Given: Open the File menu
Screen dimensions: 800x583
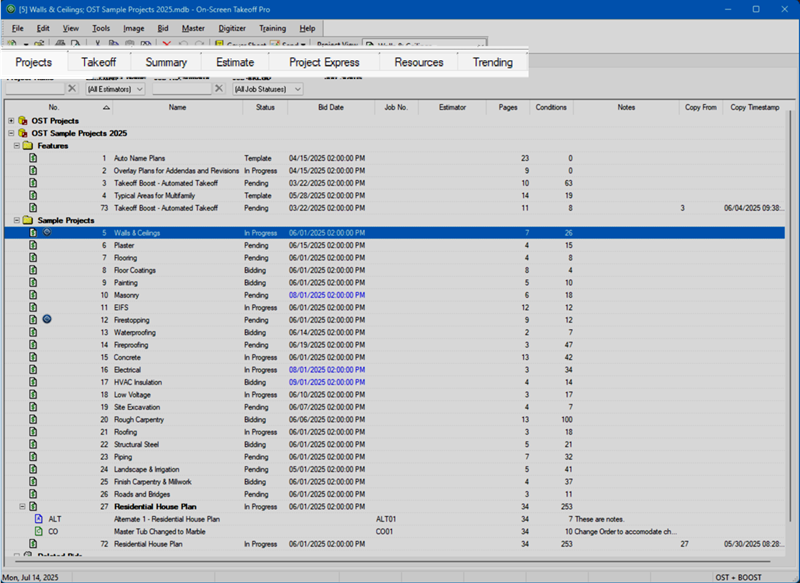Looking at the screenshot, I should (17, 29).
